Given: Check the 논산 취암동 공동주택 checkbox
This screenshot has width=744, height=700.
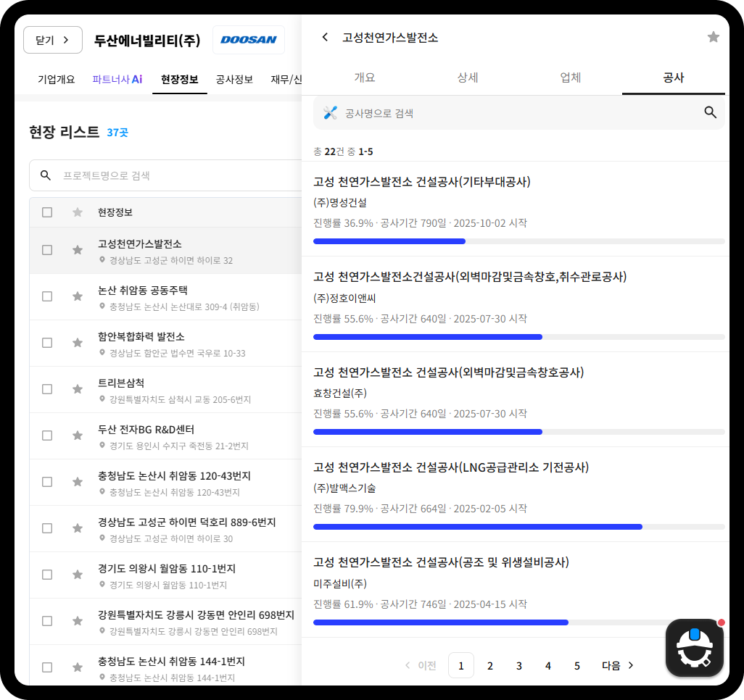Looking at the screenshot, I should [47, 296].
